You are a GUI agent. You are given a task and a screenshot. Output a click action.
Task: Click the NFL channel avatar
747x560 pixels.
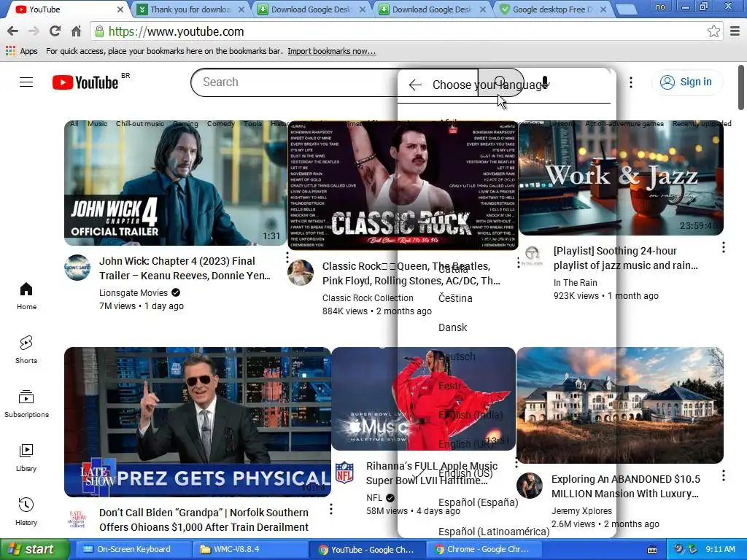tap(344, 472)
